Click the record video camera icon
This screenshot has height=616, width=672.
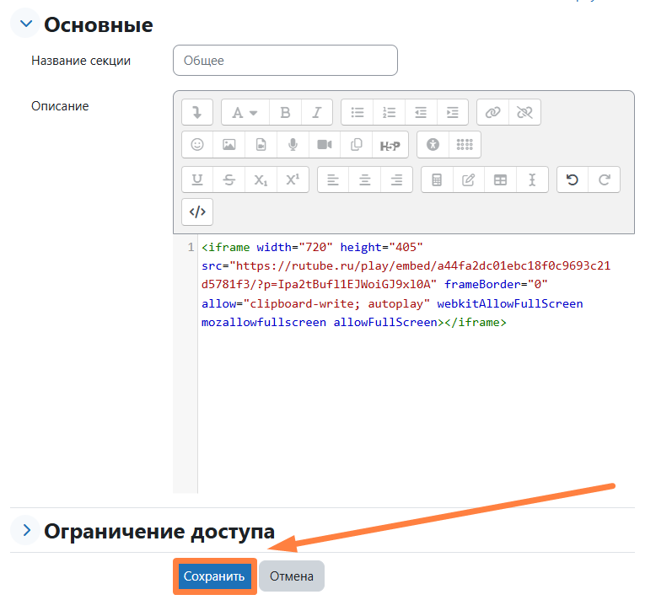pos(325,145)
